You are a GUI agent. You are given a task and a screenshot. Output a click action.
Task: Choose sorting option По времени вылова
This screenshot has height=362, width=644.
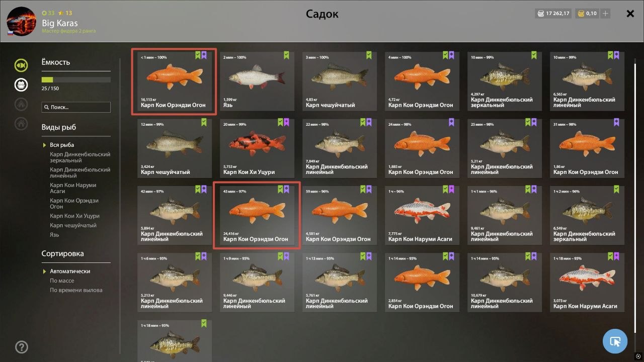point(76,290)
